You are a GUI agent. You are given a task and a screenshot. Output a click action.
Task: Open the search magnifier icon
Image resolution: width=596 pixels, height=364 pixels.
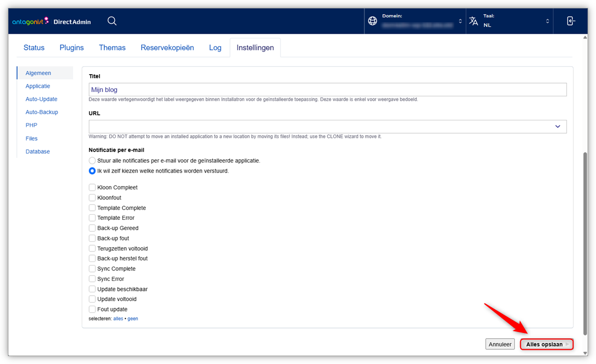[x=112, y=21]
